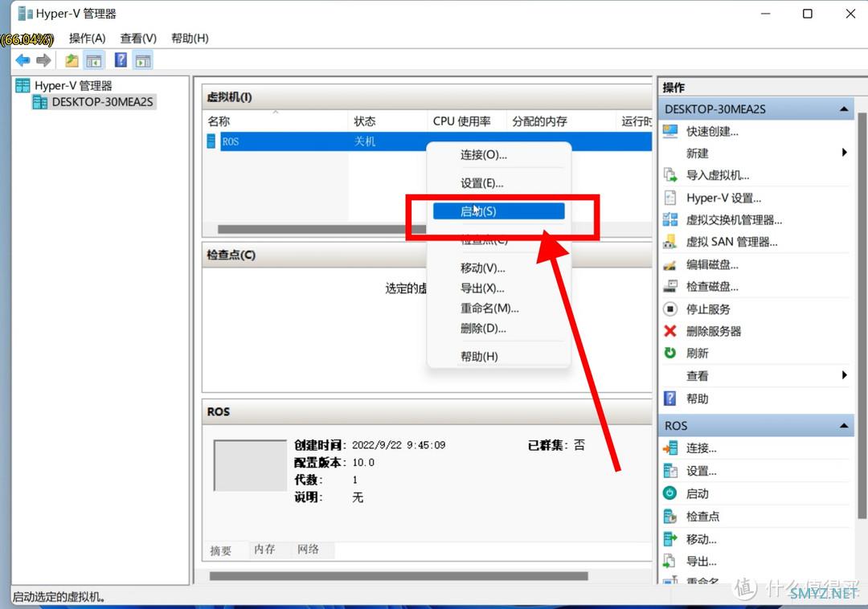This screenshot has width=868, height=609.
Task: Open the 查看(V) menu
Action: pos(138,39)
